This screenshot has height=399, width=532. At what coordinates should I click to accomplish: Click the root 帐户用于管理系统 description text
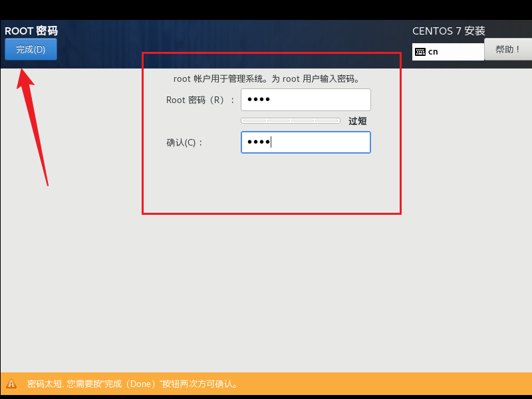pos(267,78)
